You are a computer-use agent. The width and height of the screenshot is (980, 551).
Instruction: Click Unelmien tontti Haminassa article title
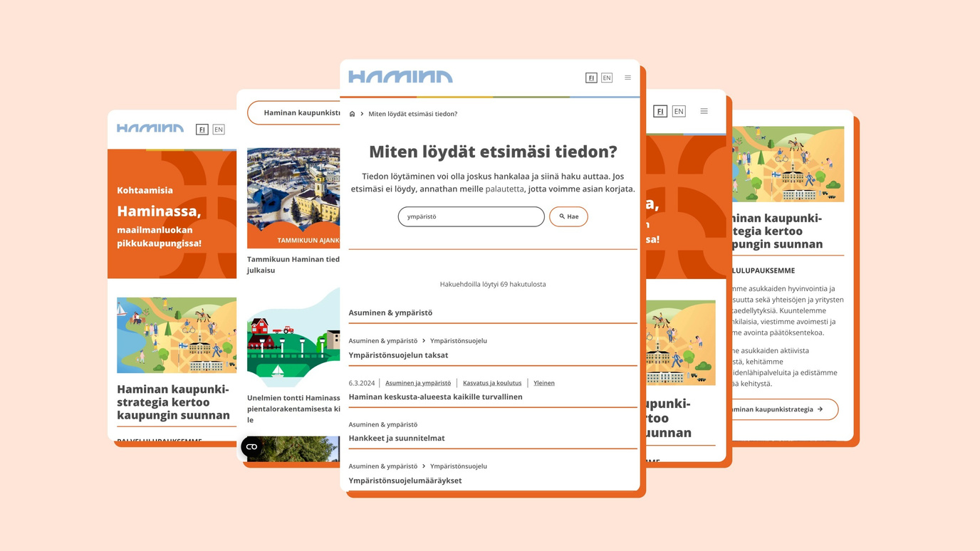pyautogui.click(x=293, y=409)
